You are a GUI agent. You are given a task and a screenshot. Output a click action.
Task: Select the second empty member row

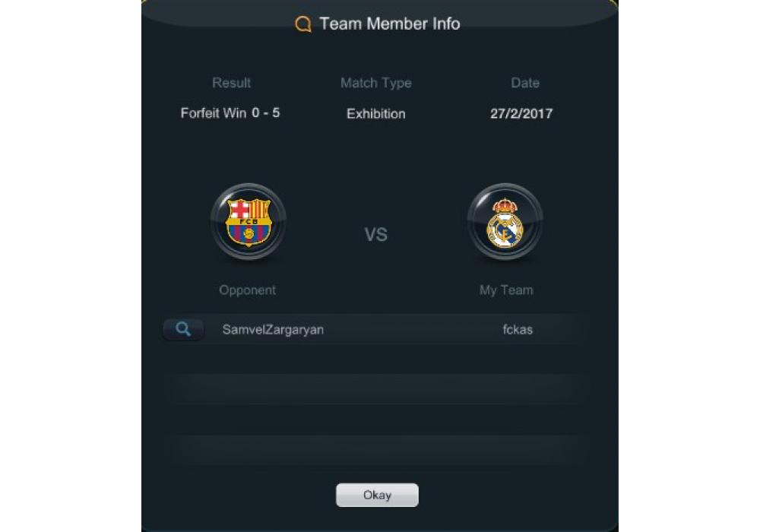click(x=377, y=450)
